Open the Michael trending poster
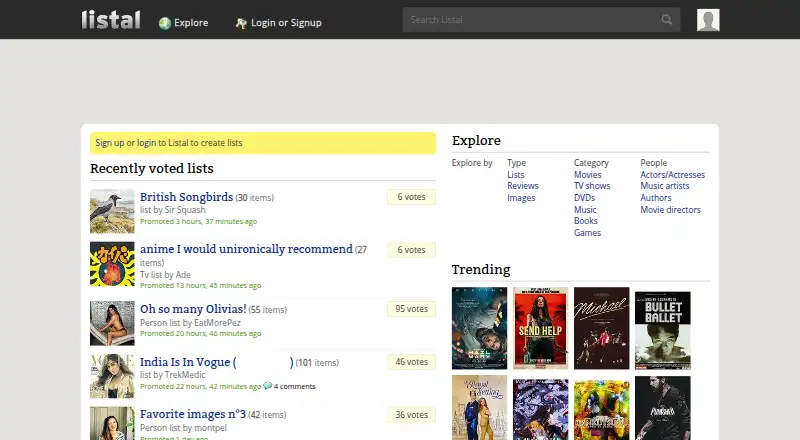Image resolution: width=800 pixels, height=440 pixels. 602,328
